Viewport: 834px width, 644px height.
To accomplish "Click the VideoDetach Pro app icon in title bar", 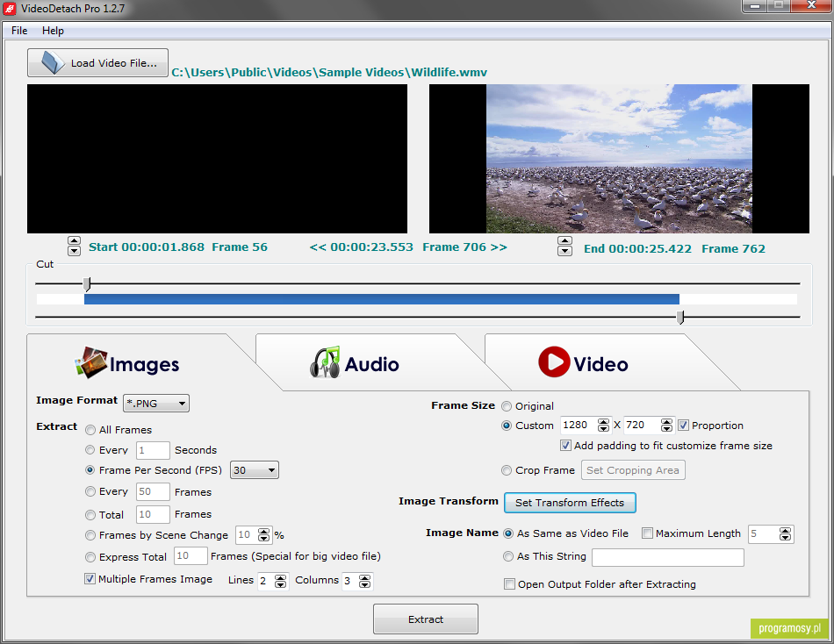I will tap(9, 9).
